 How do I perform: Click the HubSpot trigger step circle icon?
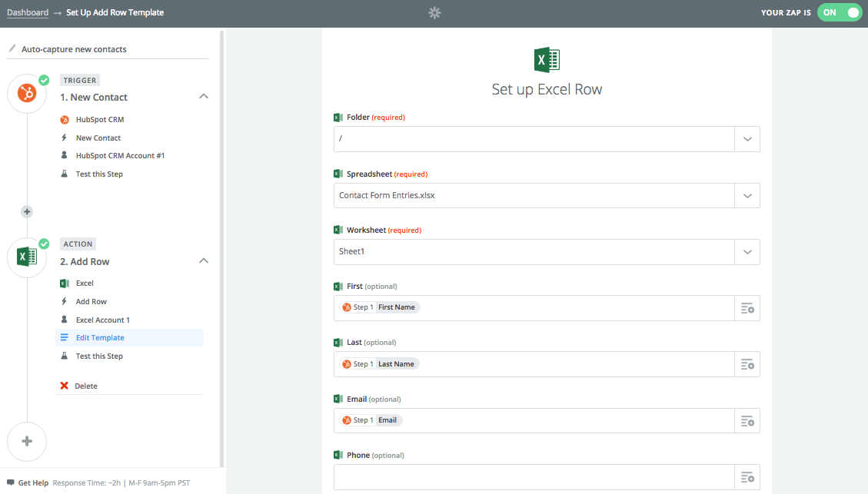[27, 93]
